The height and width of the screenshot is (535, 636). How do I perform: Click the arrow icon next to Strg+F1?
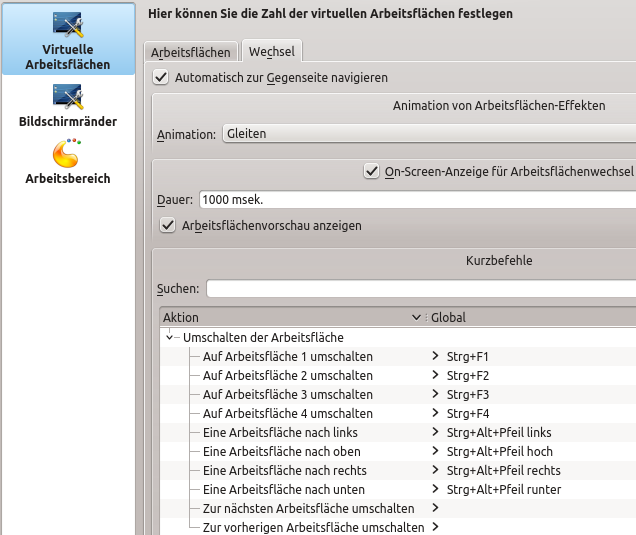435,356
